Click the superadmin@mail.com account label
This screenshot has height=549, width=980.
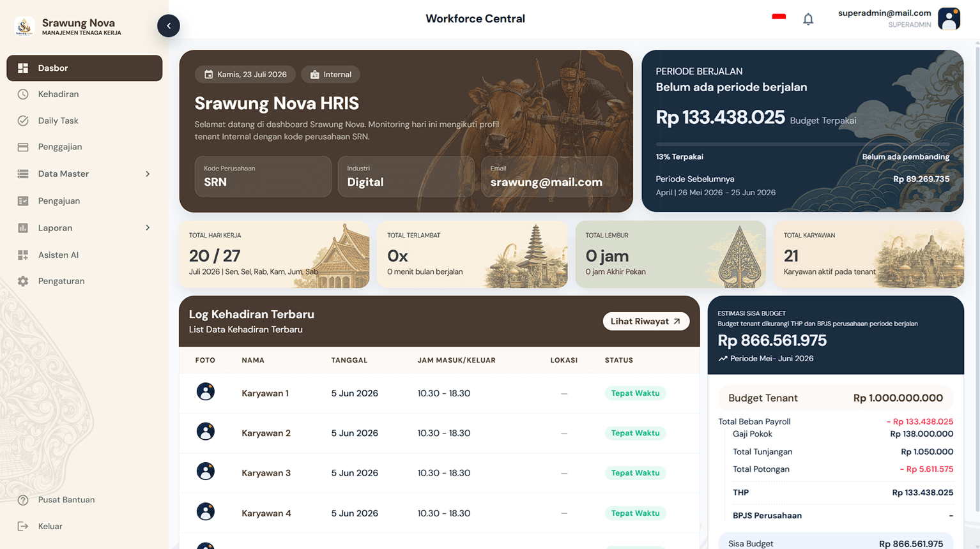pos(884,13)
